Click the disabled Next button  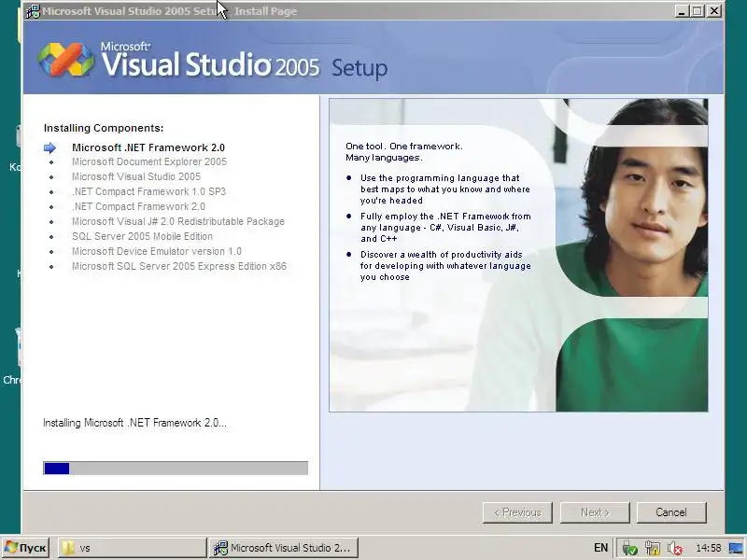pyautogui.click(x=595, y=512)
